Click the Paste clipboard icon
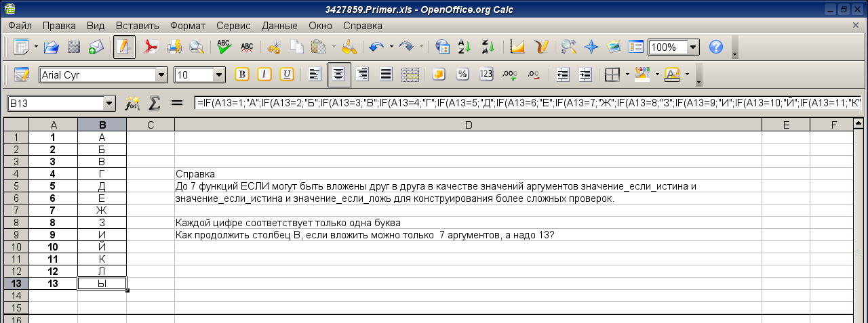 click(319, 47)
